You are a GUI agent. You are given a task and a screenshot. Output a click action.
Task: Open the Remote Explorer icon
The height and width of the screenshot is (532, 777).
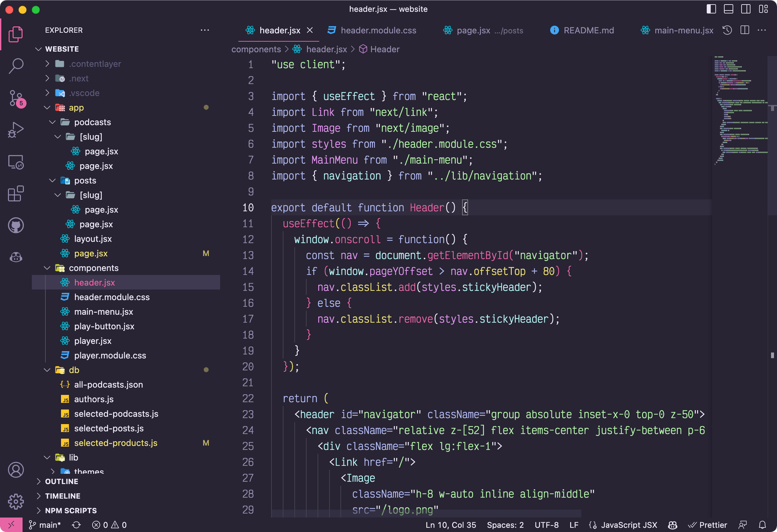[x=15, y=162]
